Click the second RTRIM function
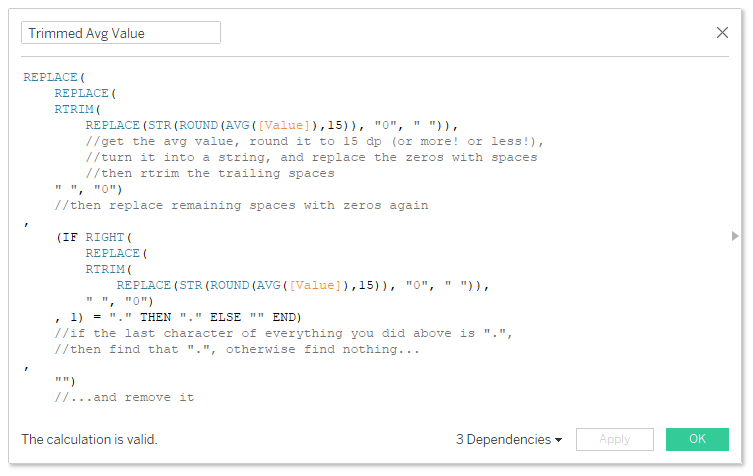Image resolution: width=753 pixels, height=476 pixels. 105,269
